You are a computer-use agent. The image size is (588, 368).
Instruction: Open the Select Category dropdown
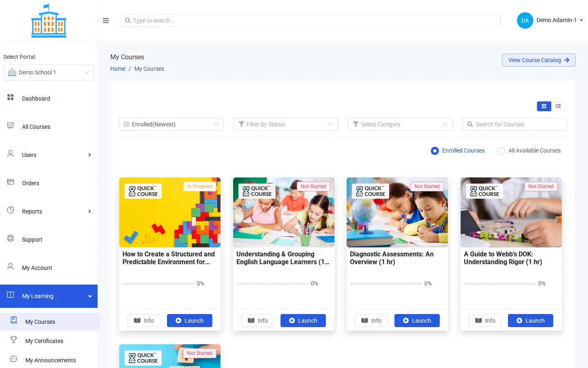(x=400, y=124)
